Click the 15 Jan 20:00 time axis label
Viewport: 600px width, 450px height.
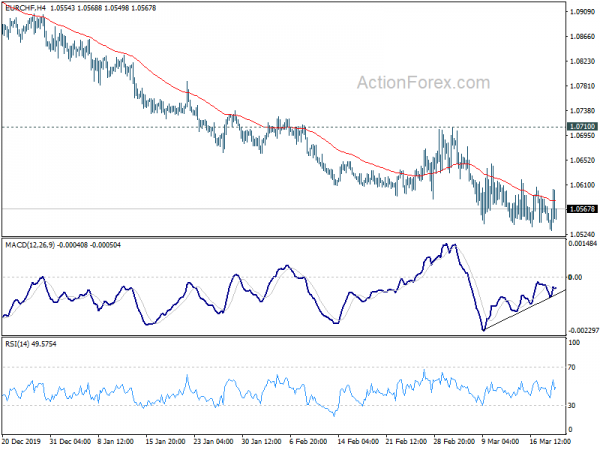[165, 441]
